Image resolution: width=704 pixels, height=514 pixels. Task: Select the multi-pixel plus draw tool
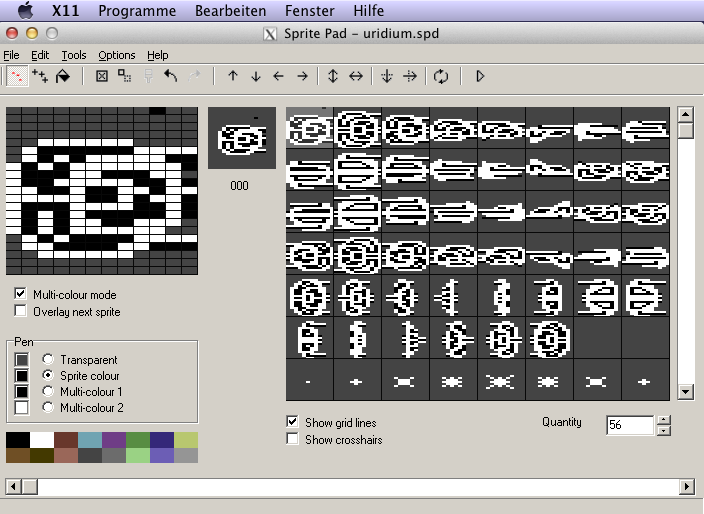(x=40, y=76)
